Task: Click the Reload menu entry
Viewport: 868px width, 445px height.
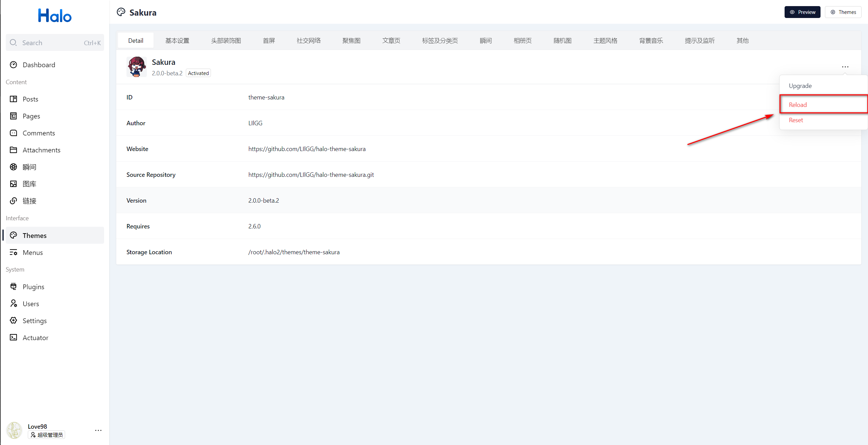Action: point(798,104)
